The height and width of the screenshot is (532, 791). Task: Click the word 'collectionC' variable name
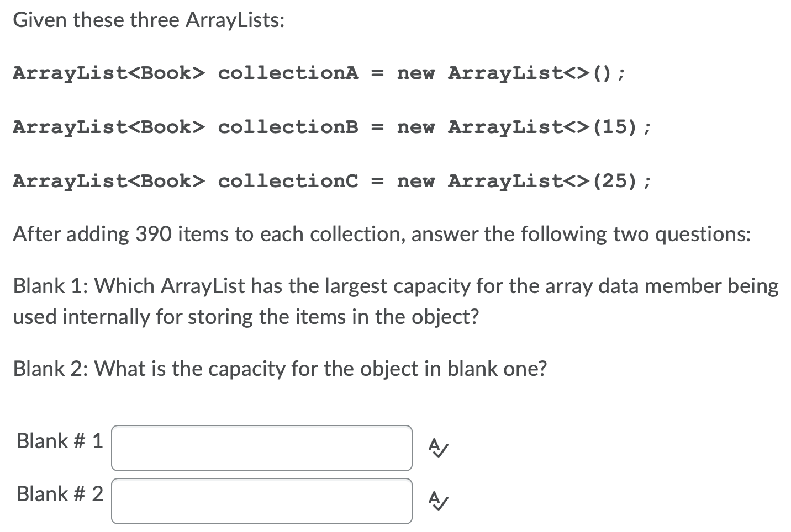pos(288,180)
